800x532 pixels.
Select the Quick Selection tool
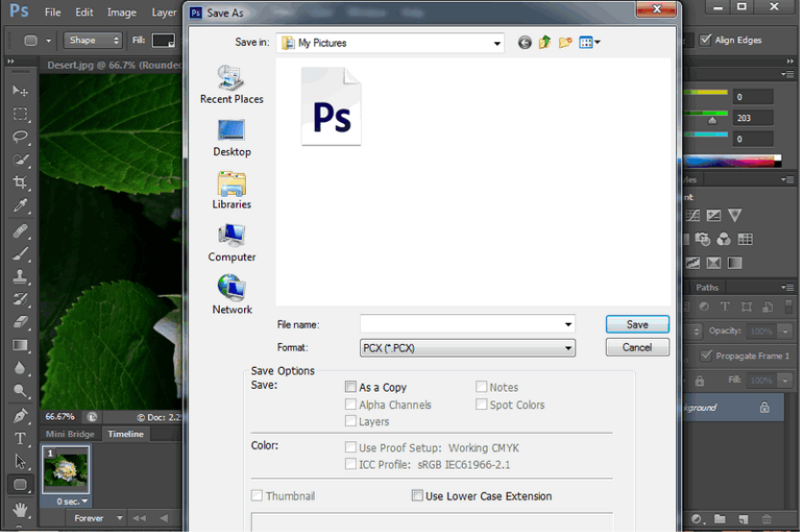[x=20, y=159]
